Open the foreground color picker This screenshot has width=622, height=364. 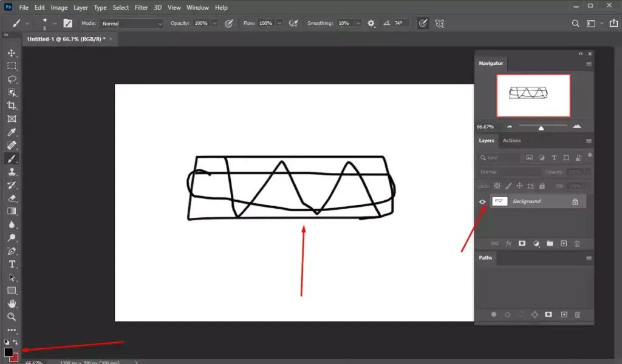coord(9,351)
